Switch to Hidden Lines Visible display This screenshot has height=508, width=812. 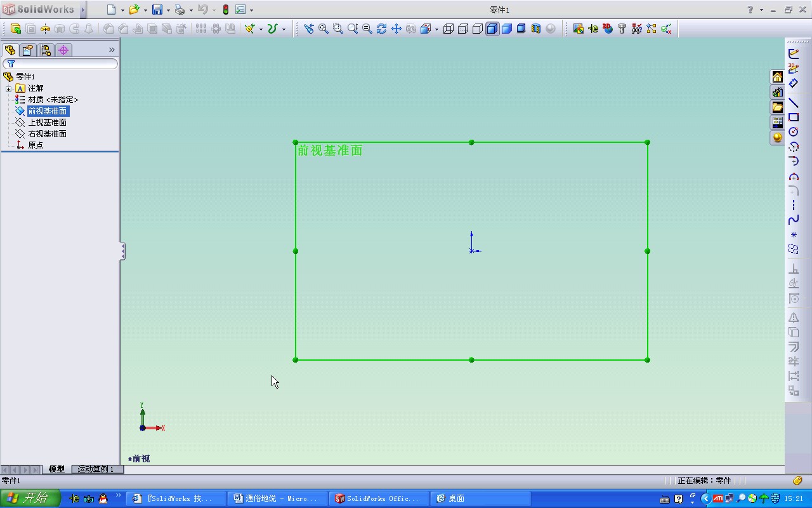(x=463, y=29)
